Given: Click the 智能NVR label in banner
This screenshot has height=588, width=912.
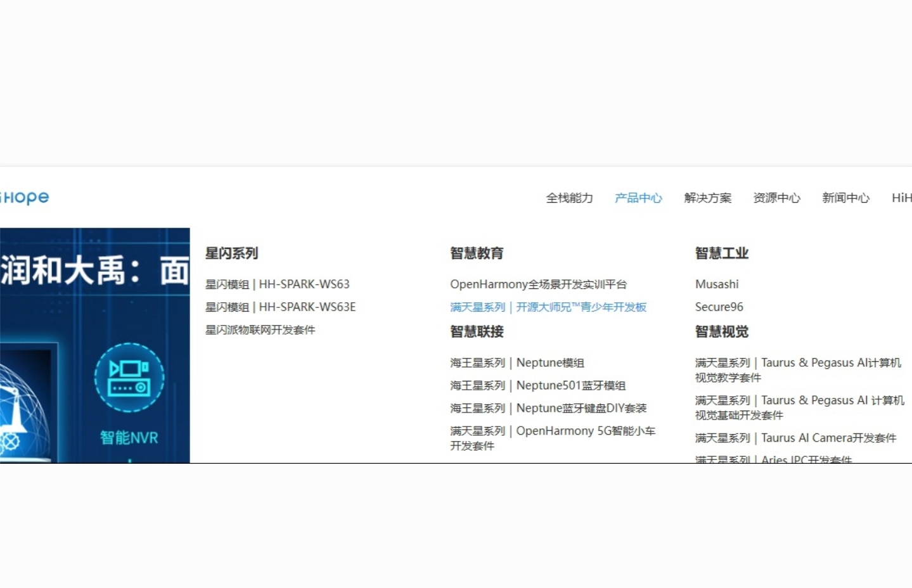Looking at the screenshot, I should pyautogui.click(x=129, y=438).
